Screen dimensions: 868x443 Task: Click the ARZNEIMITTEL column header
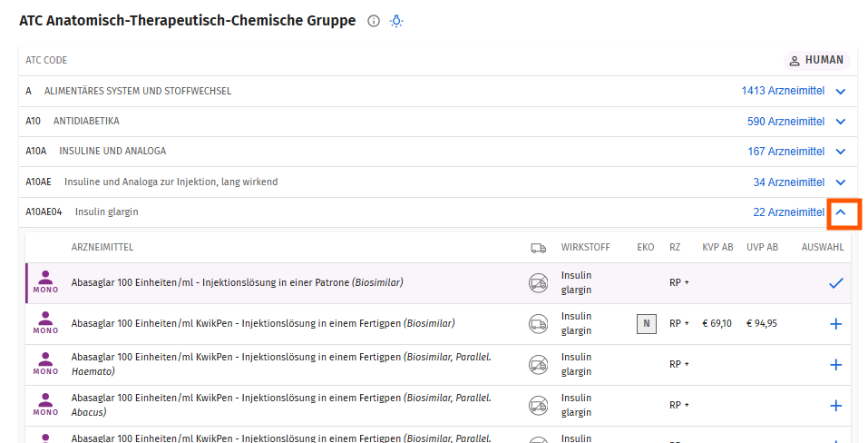(102, 248)
